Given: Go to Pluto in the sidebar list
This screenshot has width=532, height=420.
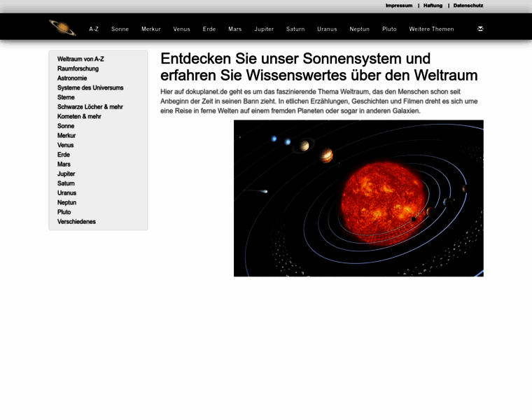Looking at the screenshot, I should pyautogui.click(x=64, y=212).
